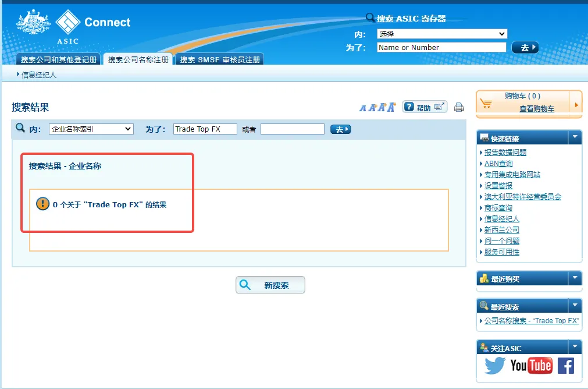Click the magnifier icon beside 搜索 ASIC 寄存器
This screenshot has width=588, height=389.
point(370,17)
